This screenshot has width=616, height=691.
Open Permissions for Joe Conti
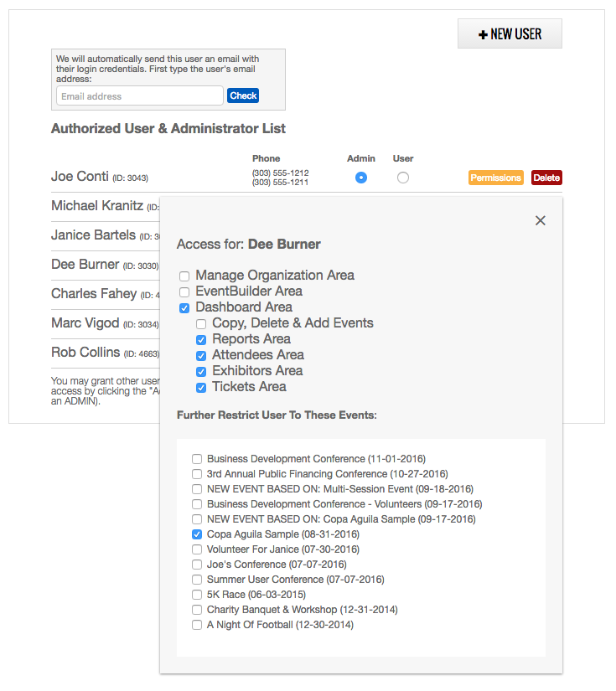click(495, 178)
